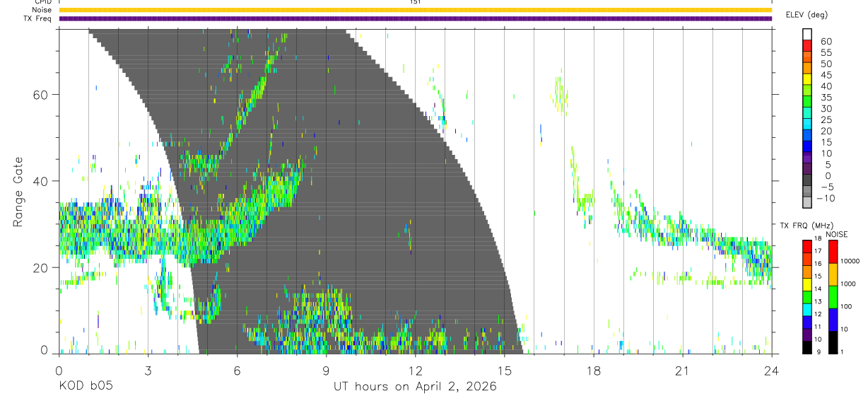Select the '1000' label on NOISE scale
Image resolution: width=868 pixels, height=401 pixels.
pyautogui.click(x=847, y=284)
